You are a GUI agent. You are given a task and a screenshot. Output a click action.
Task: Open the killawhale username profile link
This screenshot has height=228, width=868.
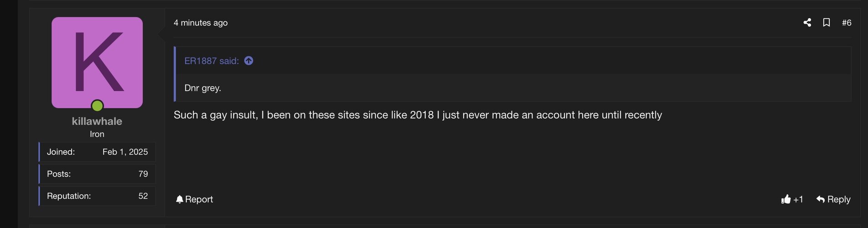[x=97, y=121]
